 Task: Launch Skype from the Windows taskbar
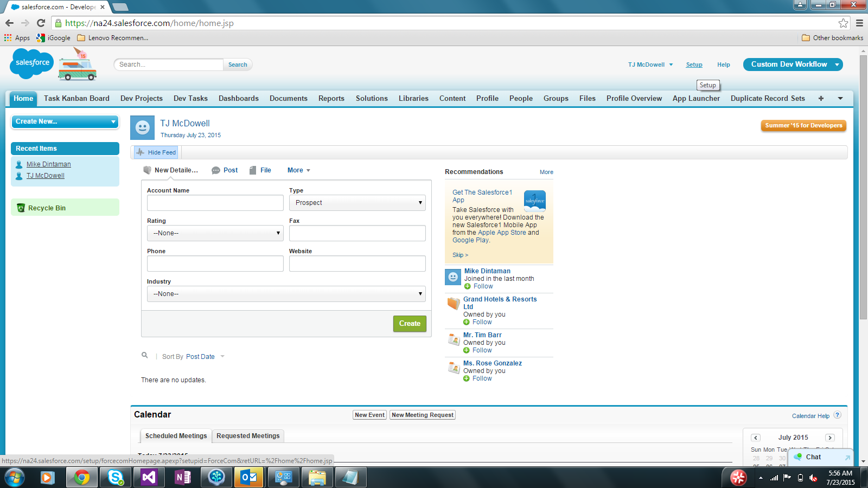[114, 477]
